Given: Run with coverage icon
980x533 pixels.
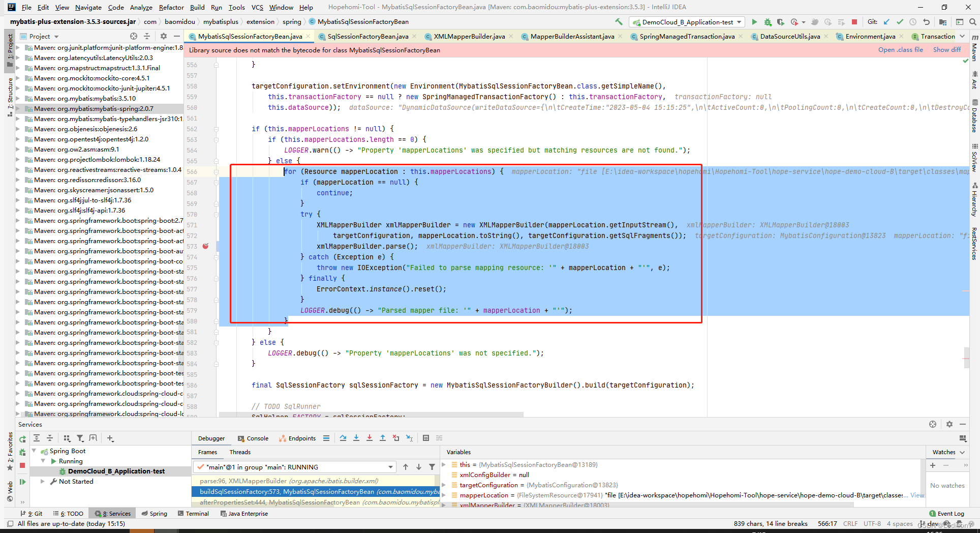Looking at the screenshot, I should point(780,22).
